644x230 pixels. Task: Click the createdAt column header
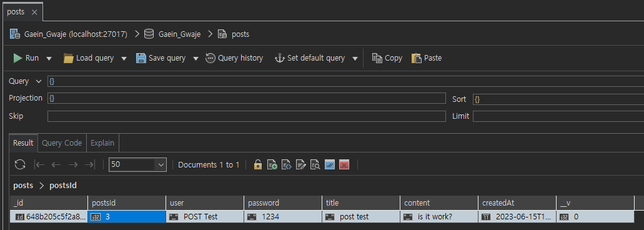[x=517, y=202]
